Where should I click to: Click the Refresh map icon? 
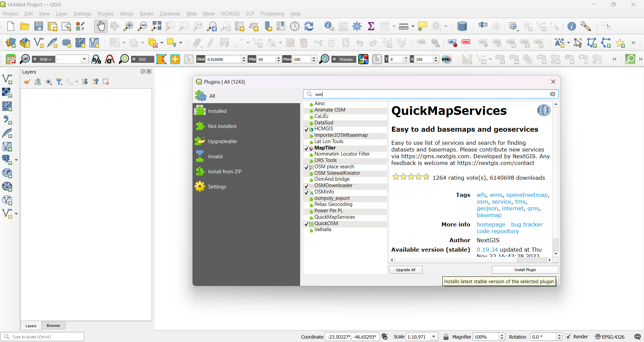pyautogui.click(x=309, y=26)
